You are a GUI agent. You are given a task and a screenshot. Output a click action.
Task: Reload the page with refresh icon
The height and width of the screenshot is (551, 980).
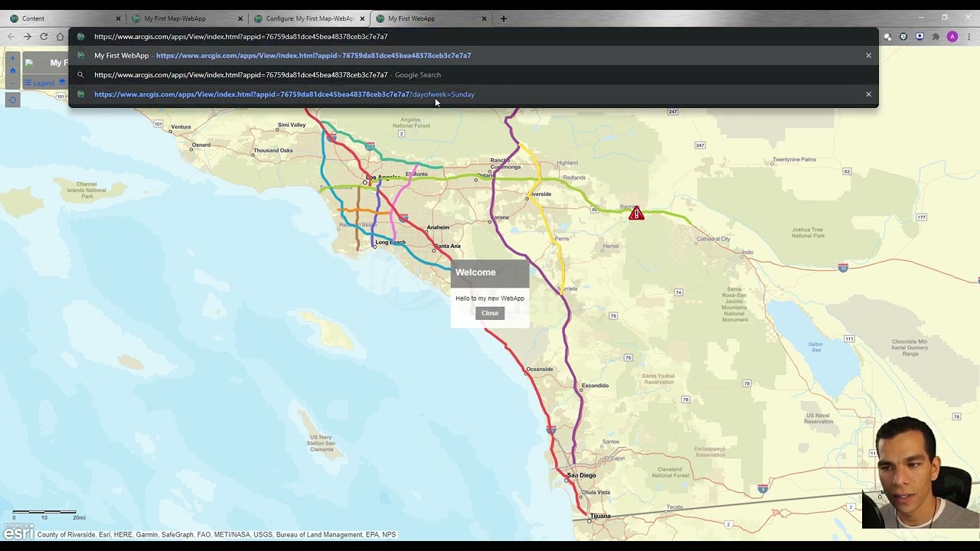(x=44, y=37)
